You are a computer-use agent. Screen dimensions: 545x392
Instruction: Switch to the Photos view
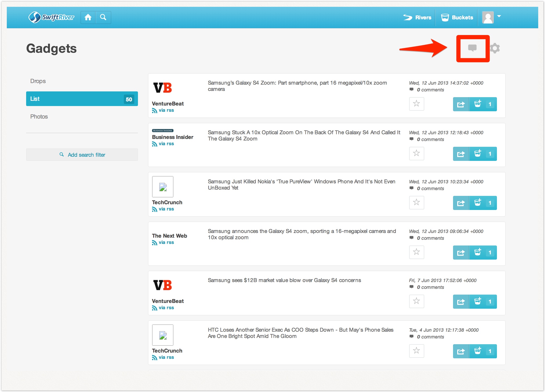click(39, 116)
